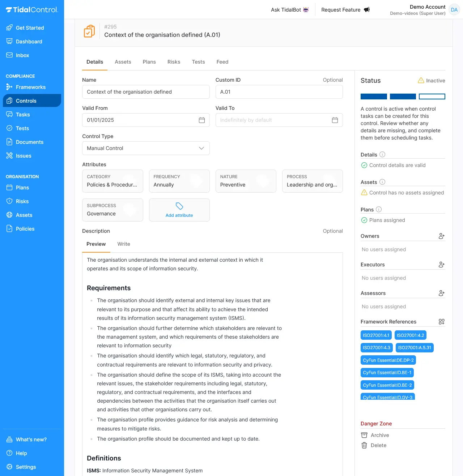Click the Valid To date field
Viewport: 463px width, 476px height.
click(x=279, y=120)
